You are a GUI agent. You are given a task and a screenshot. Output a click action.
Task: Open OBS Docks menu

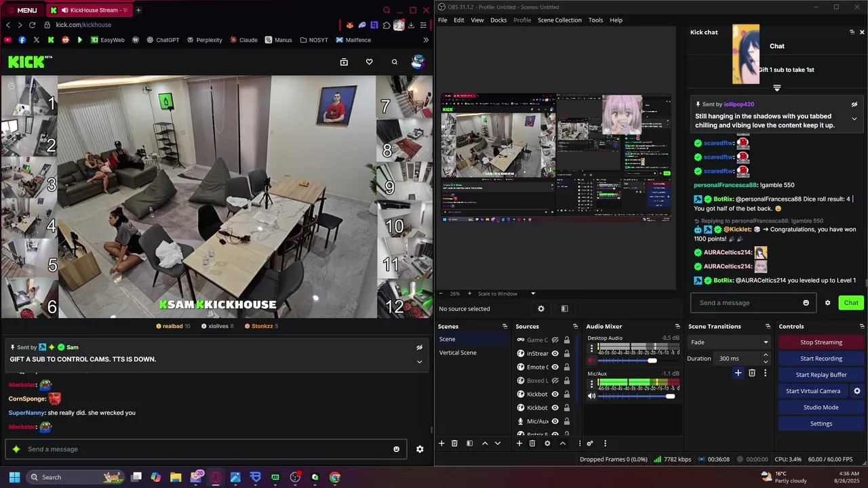498,20
